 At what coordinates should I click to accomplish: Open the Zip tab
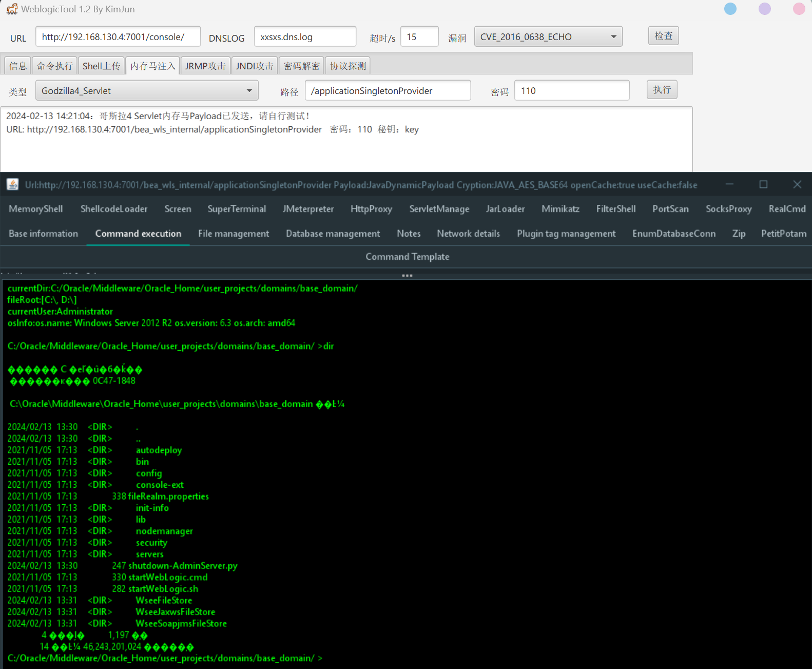[x=739, y=234]
